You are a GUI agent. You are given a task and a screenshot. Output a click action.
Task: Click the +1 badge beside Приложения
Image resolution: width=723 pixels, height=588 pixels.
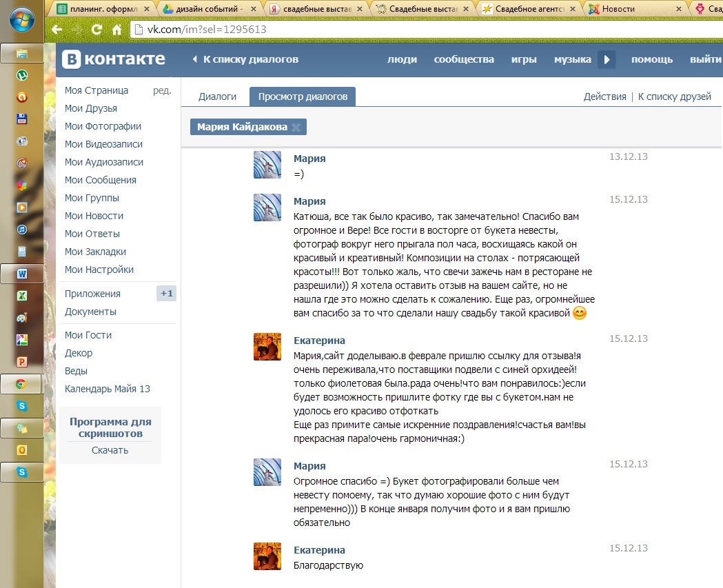pyautogui.click(x=167, y=293)
